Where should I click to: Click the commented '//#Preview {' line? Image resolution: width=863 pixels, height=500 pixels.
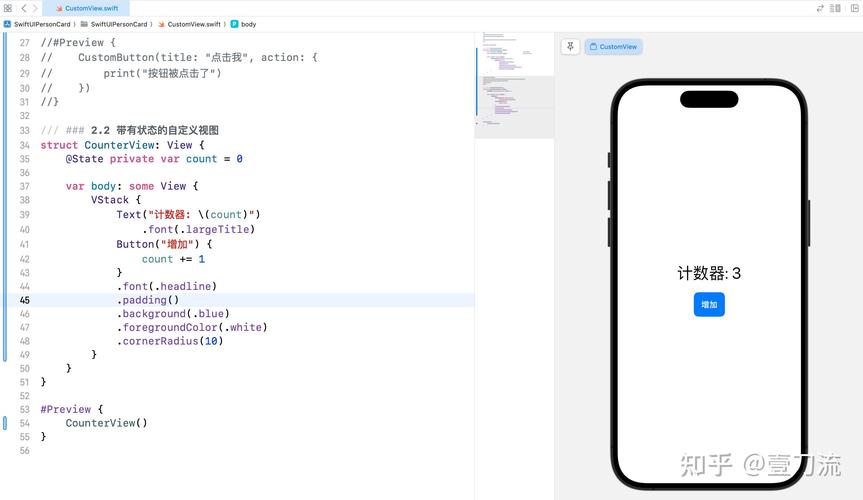[78, 42]
